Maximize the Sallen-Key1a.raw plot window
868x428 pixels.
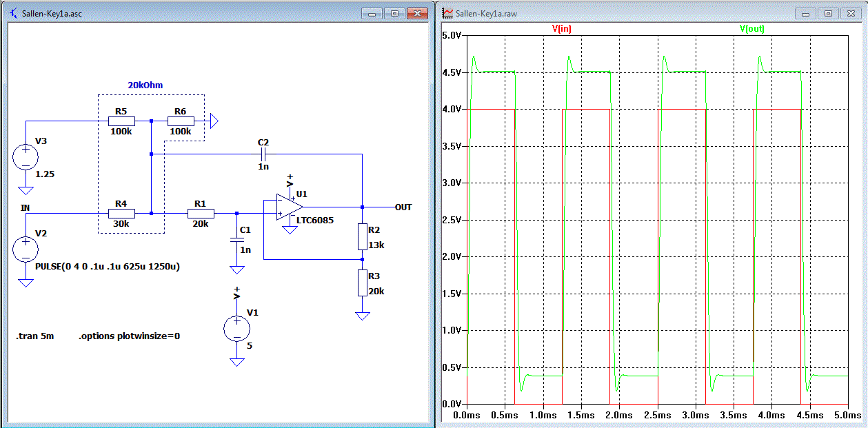pos(828,14)
